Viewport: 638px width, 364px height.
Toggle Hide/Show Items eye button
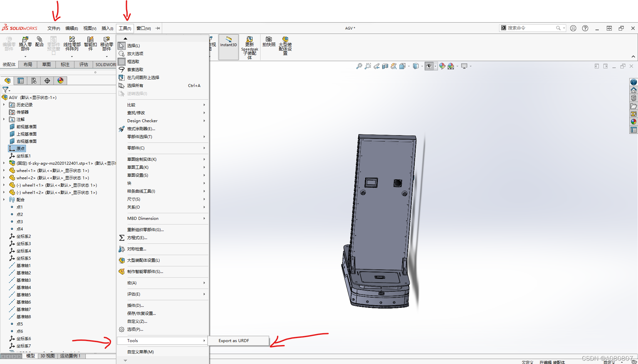(429, 66)
